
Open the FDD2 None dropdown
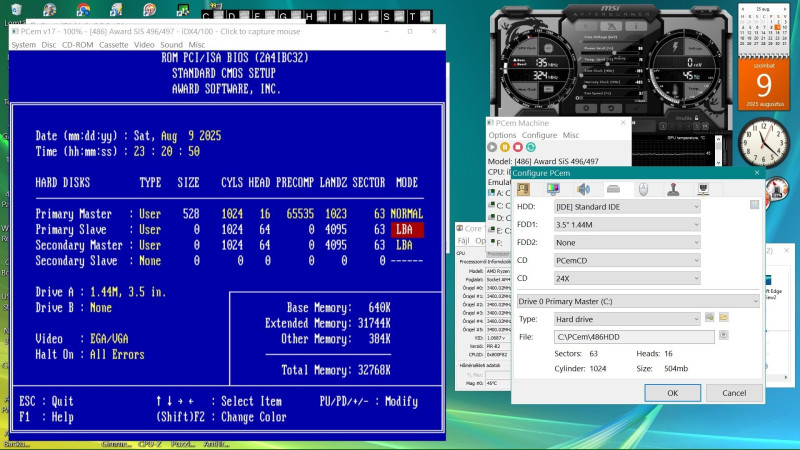[x=627, y=242]
